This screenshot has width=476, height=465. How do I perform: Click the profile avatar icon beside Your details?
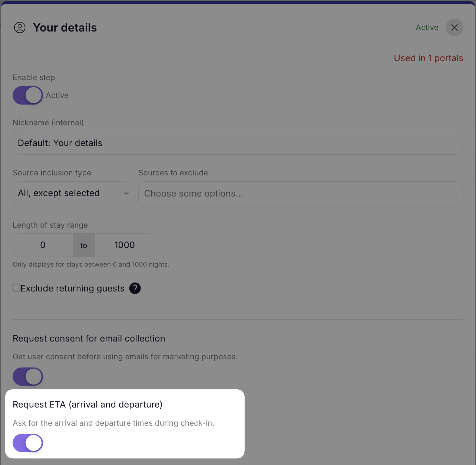(20, 27)
